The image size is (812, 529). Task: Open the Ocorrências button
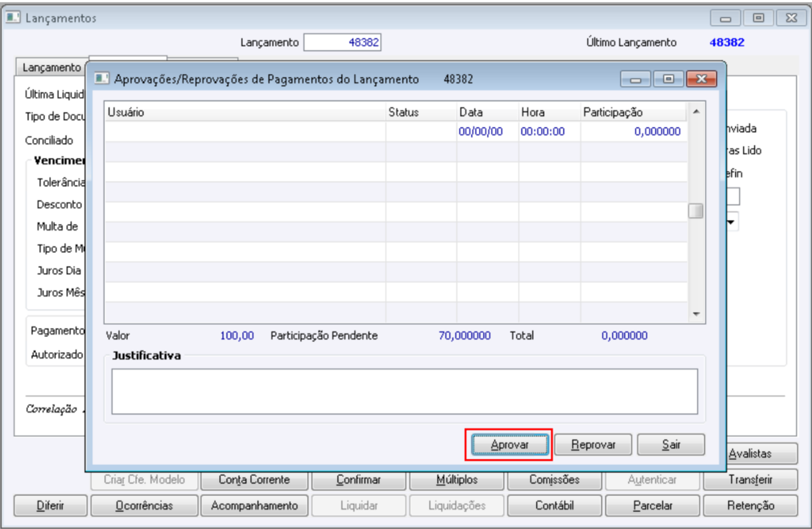[144, 506]
